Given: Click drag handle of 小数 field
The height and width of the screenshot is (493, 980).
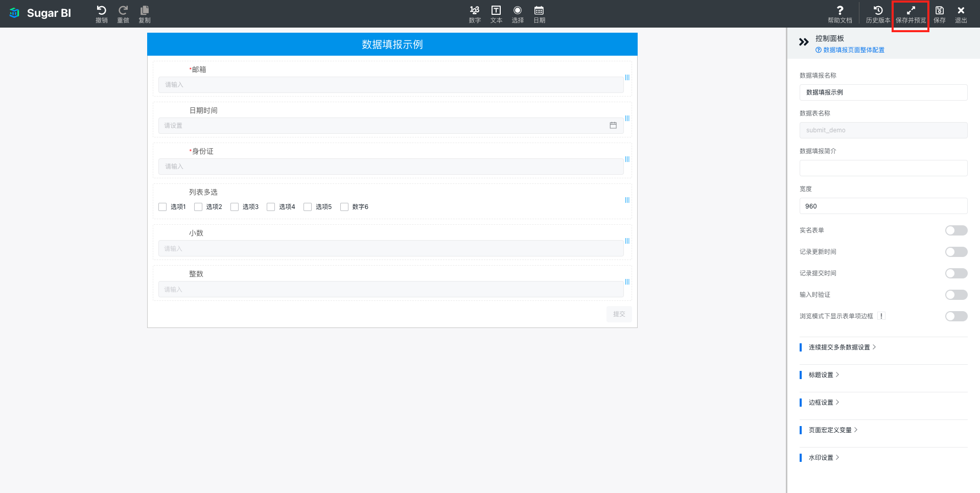Looking at the screenshot, I should (x=627, y=241).
